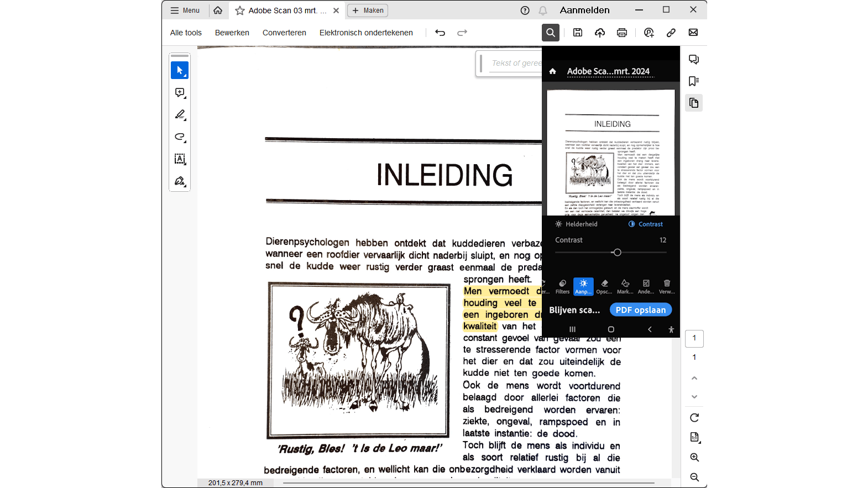
Task: Rotate the page view
Action: click(694, 418)
